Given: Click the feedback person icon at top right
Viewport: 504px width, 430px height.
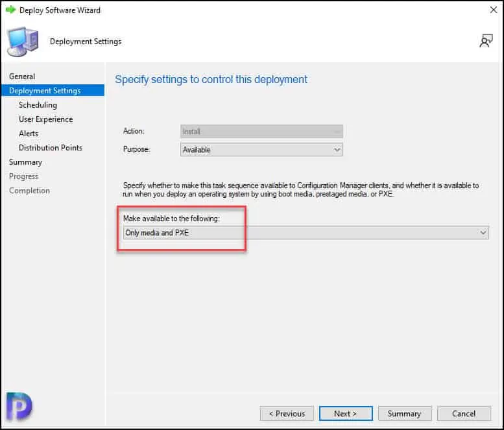Looking at the screenshot, I should click(x=486, y=41).
